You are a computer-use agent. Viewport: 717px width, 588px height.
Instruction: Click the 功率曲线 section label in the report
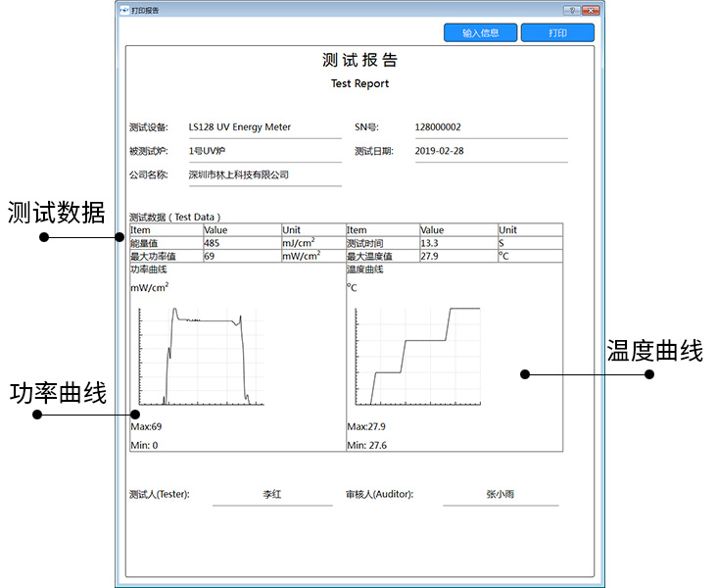pos(149,269)
